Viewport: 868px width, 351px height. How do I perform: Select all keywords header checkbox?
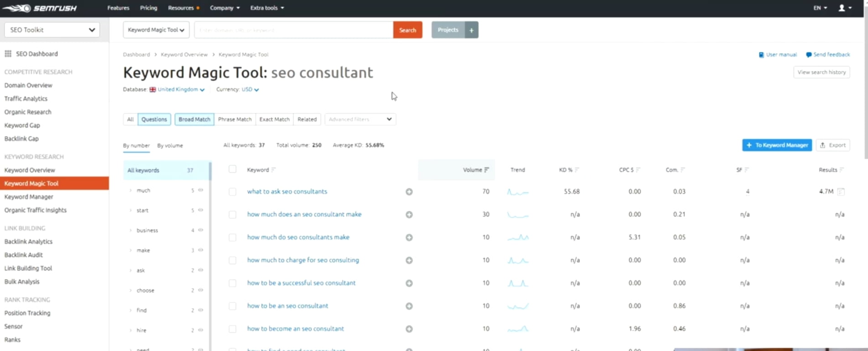232,169
